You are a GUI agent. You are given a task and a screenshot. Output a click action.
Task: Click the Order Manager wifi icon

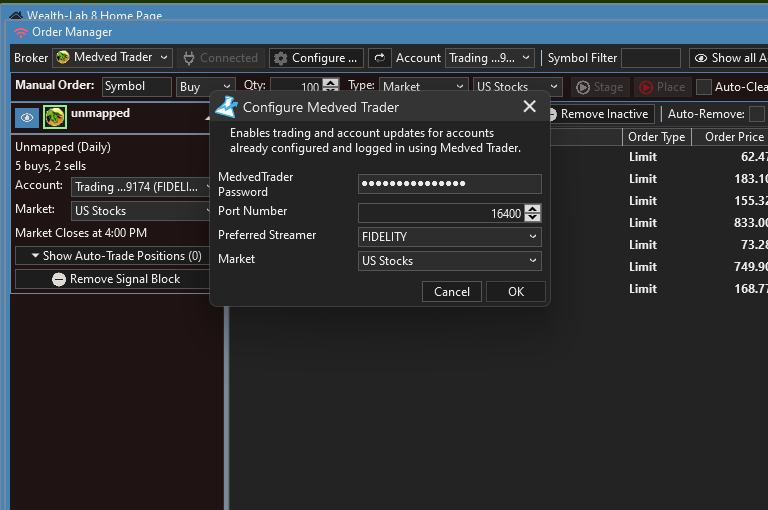(21, 33)
